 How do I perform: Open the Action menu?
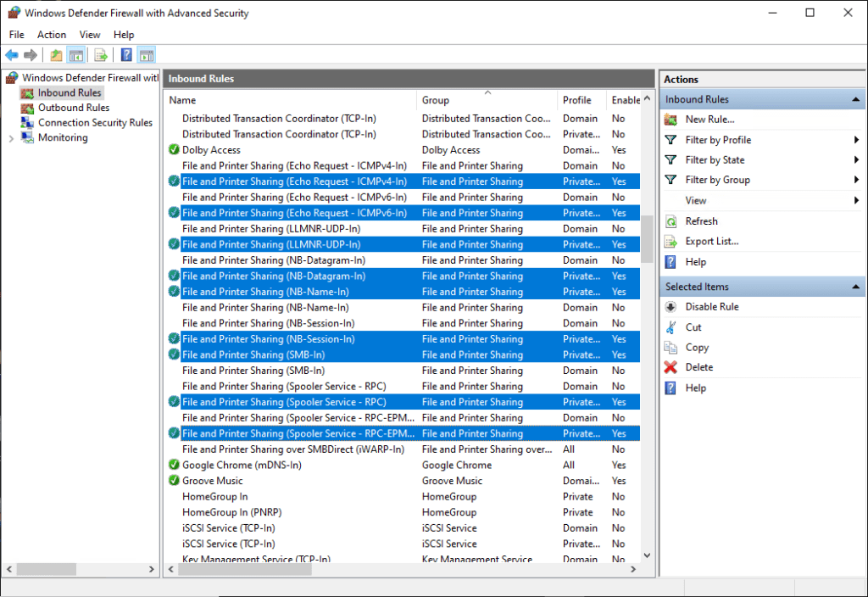[x=51, y=35]
